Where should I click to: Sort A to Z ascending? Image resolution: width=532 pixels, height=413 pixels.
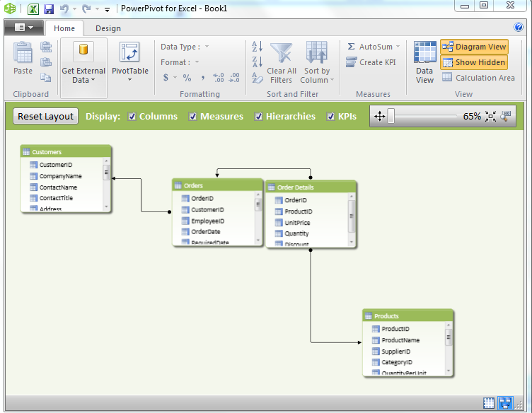click(x=258, y=47)
